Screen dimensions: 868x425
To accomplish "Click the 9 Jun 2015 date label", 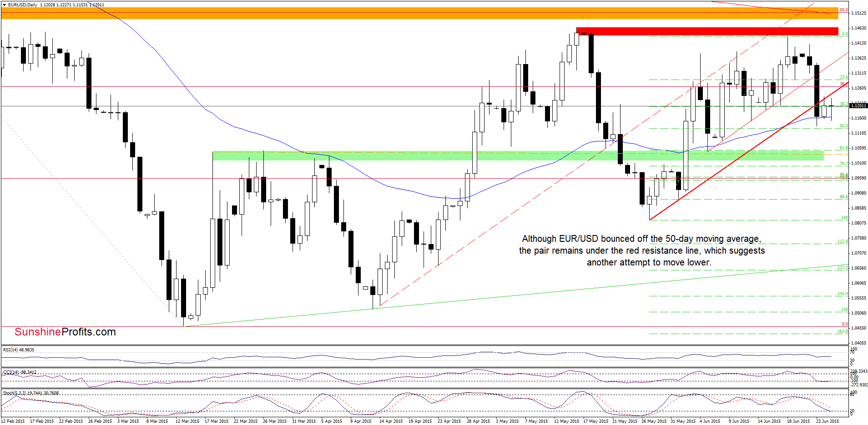I will click(739, 421).
